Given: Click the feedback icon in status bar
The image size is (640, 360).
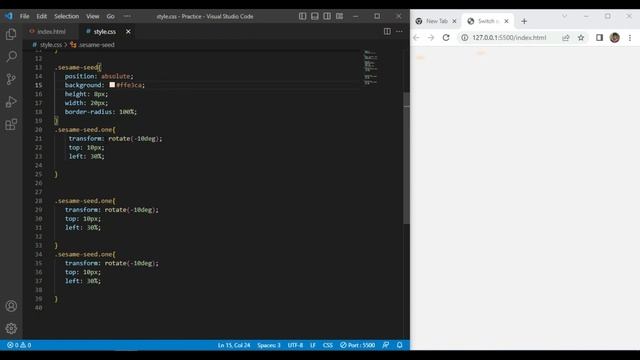Looking at the screenshot, I should coord(386,345).
